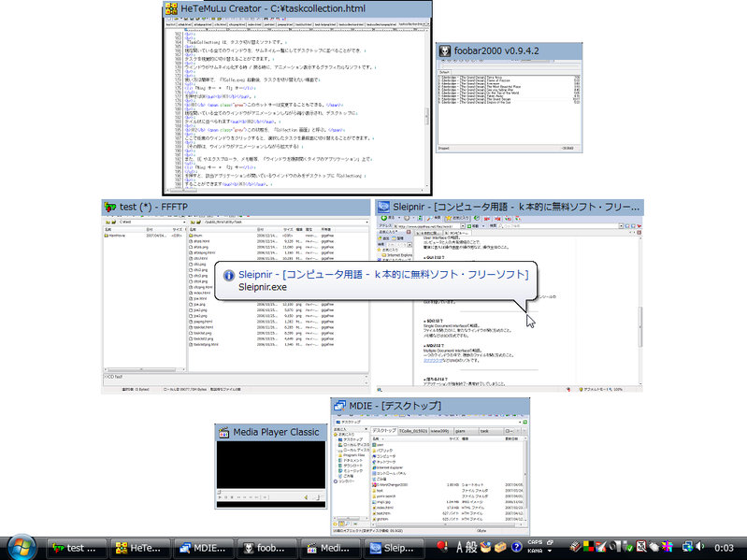The height and width of the screenshot is (560, 747).
Task: Switch to the 'Medi...' taskbar button
Action: click(x=331, y=548)
